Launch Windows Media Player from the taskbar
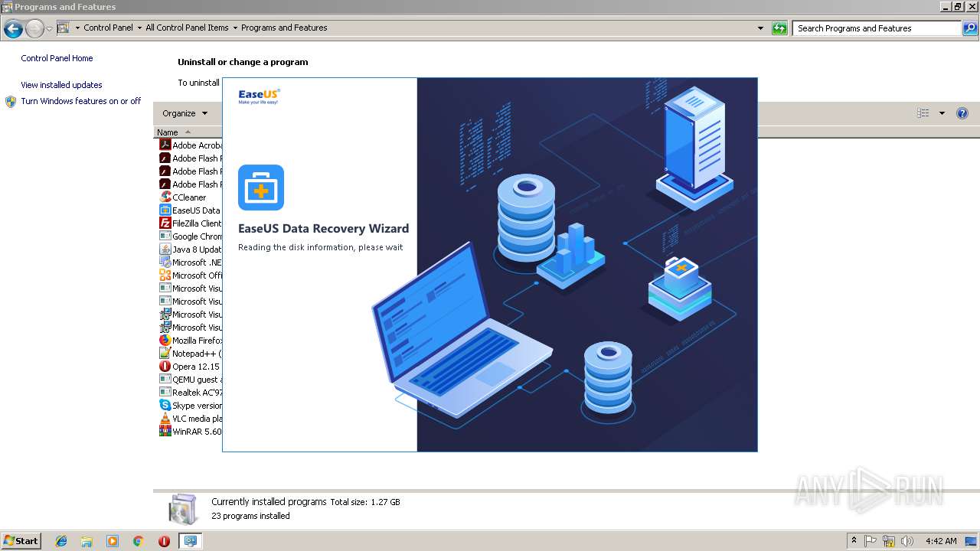The width and height of the screenshot is (980, 551). pos(113,541)
